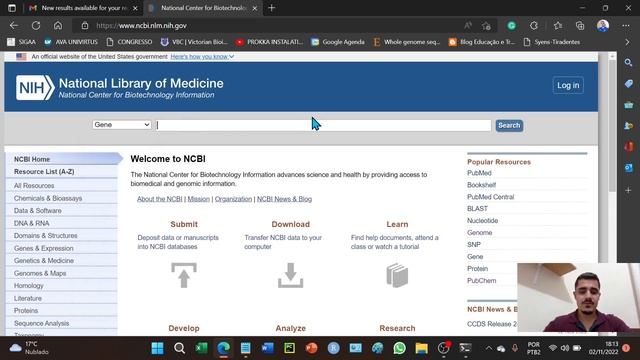
Task: Open WhatsApp from the taskbar
Action: tap(400, 348)
